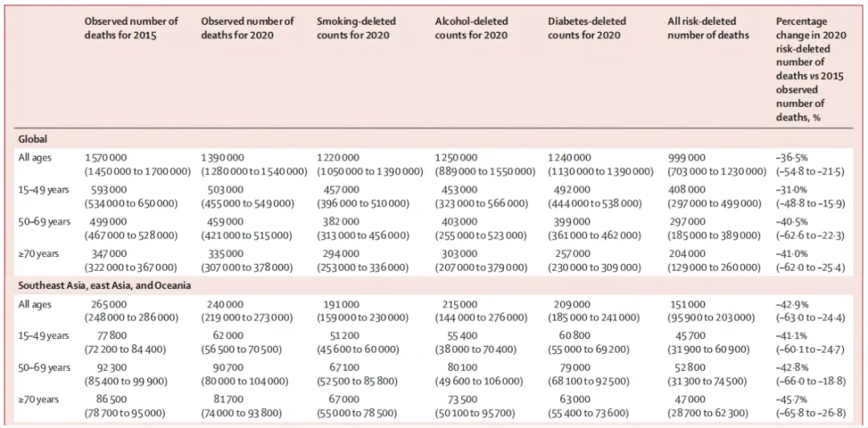Click the 'All risk-deleted number of deaths' header

(x=708, y=28)
